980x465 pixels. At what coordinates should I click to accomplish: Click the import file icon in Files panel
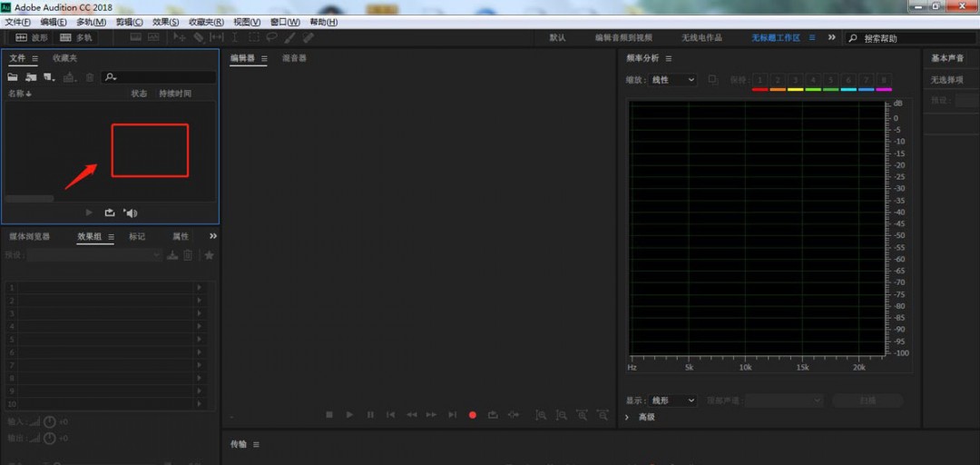[31, 77]
